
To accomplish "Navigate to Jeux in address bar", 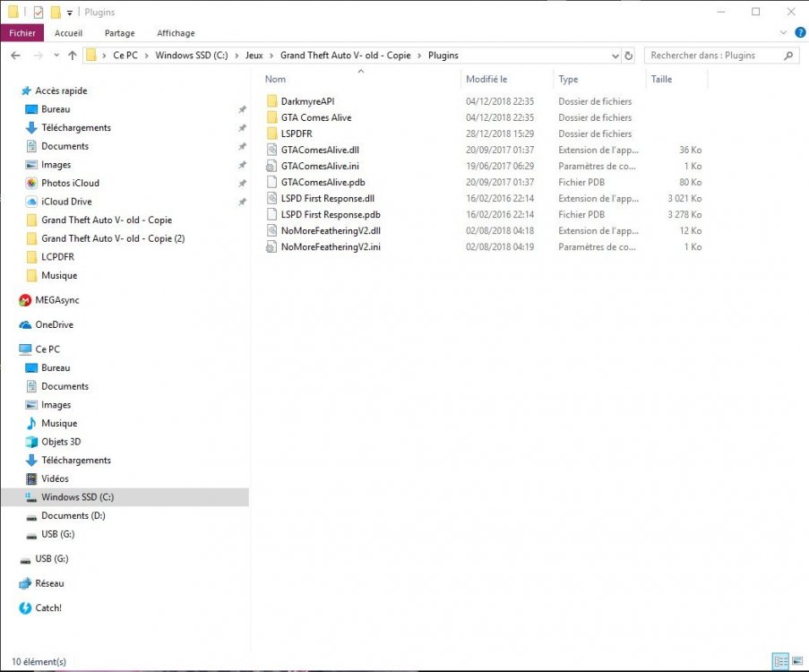I will tap(254, 56).
